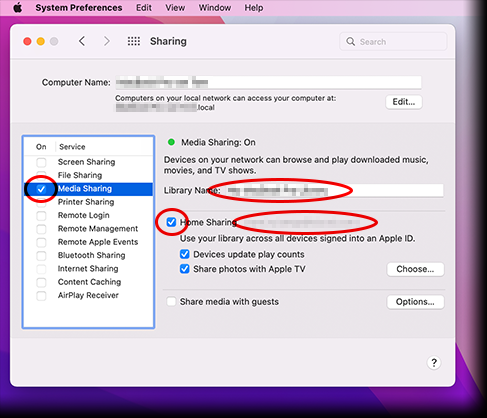Select the Content Caching service row
Viewport: 487px width, 418px height.
(88, 282)
